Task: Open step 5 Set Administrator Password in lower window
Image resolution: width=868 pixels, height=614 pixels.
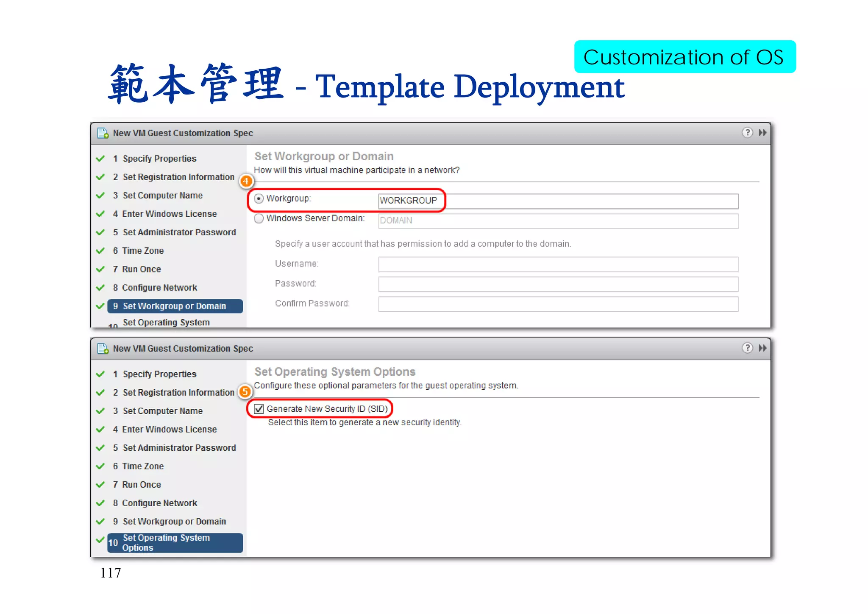Action: coord(174,448)
